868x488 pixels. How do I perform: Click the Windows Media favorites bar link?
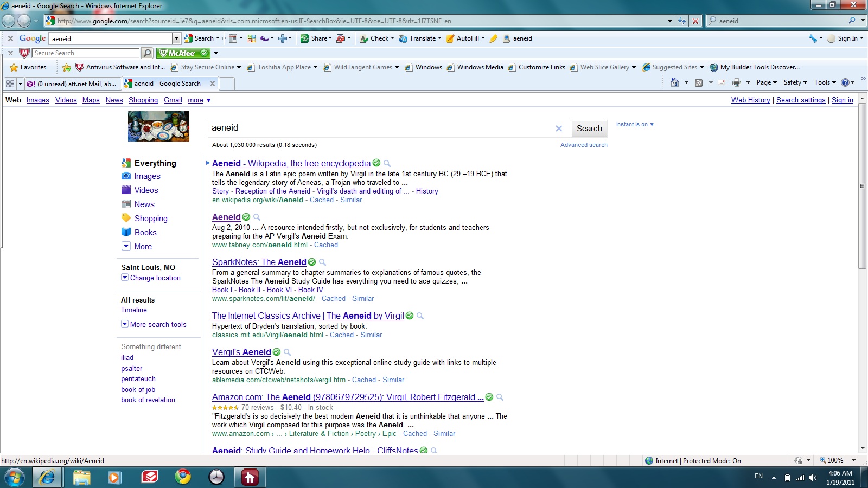pyautogui.click(x=475, y=67)
